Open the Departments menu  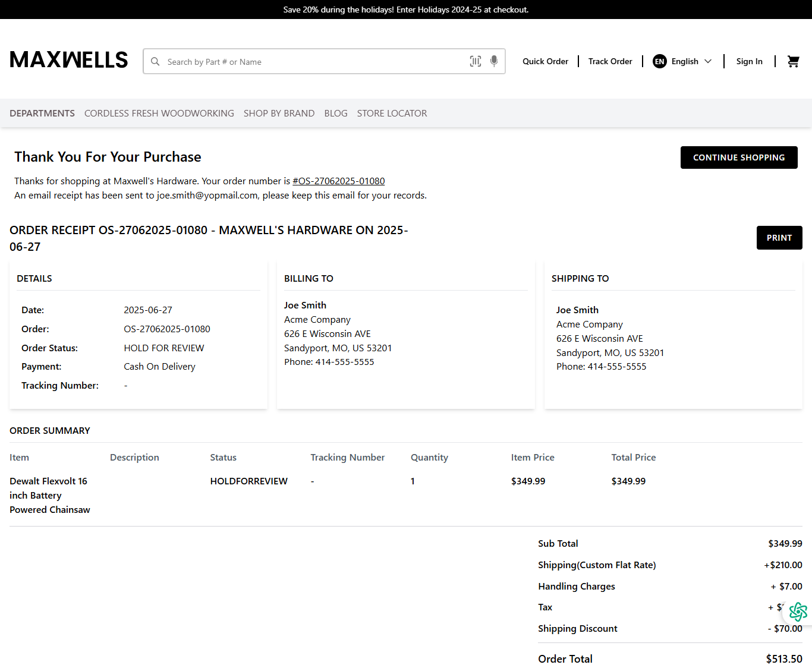(42, 113)
